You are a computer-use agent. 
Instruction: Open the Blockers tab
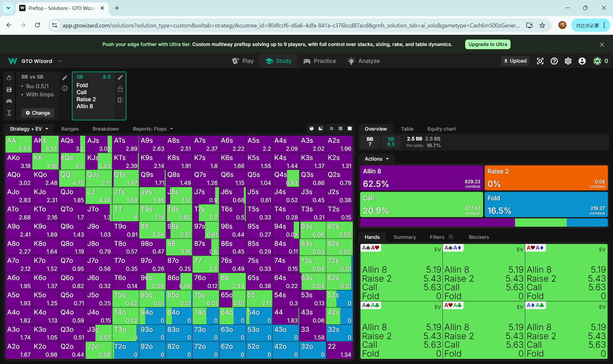tap(479, 237)
